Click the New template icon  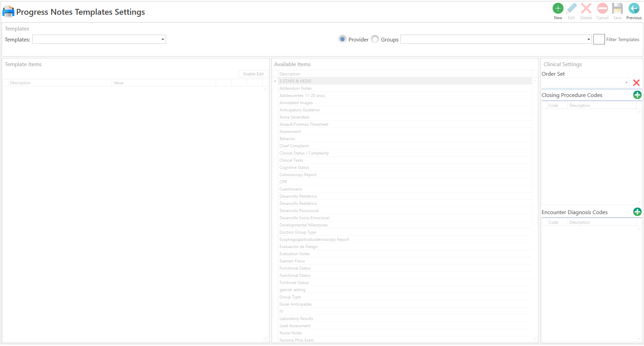coord(558,9)
